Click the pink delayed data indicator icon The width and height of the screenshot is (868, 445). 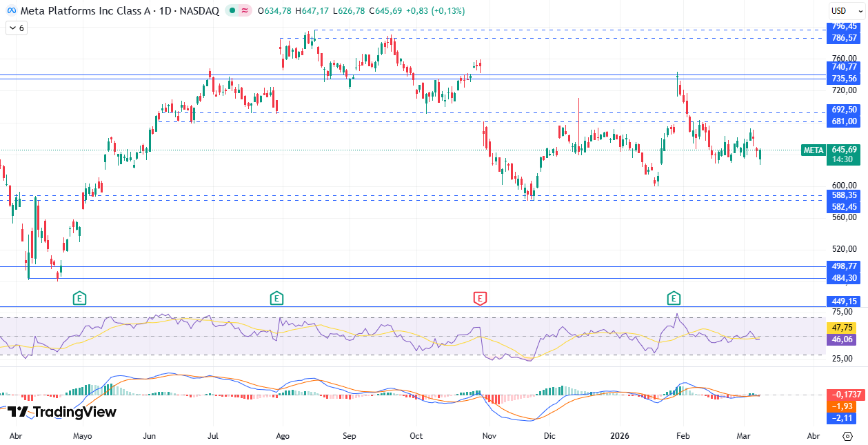pyautogui.click(x=245, y=11)
